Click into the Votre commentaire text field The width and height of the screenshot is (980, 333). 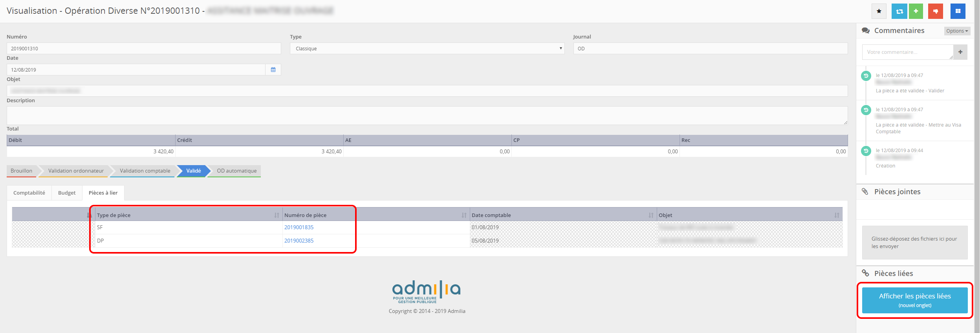coord(907,52)
